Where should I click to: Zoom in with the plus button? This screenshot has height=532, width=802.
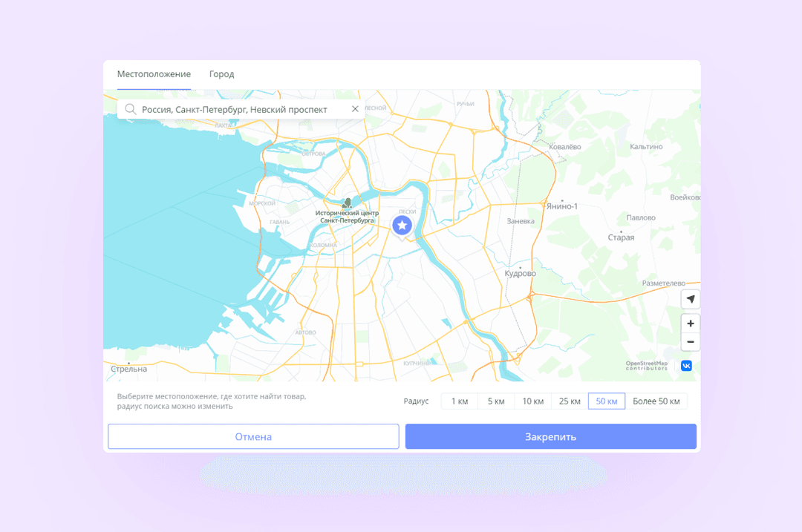[691, 324]
